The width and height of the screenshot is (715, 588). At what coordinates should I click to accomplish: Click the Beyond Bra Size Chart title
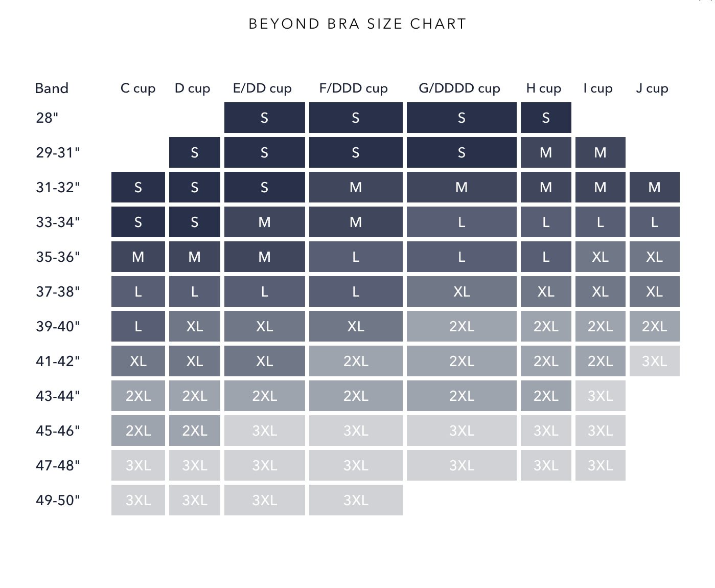click(x=357, y=24)
